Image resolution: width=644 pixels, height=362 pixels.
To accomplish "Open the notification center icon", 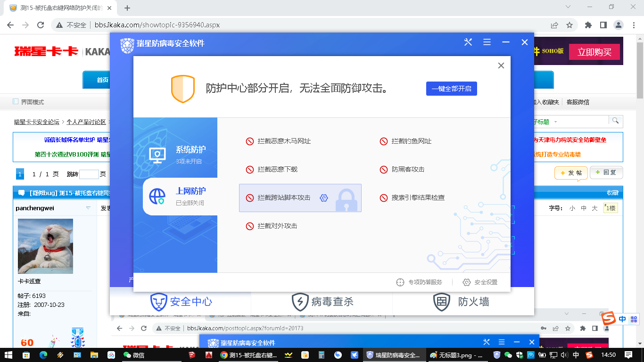I will click(x=628, y=355).
